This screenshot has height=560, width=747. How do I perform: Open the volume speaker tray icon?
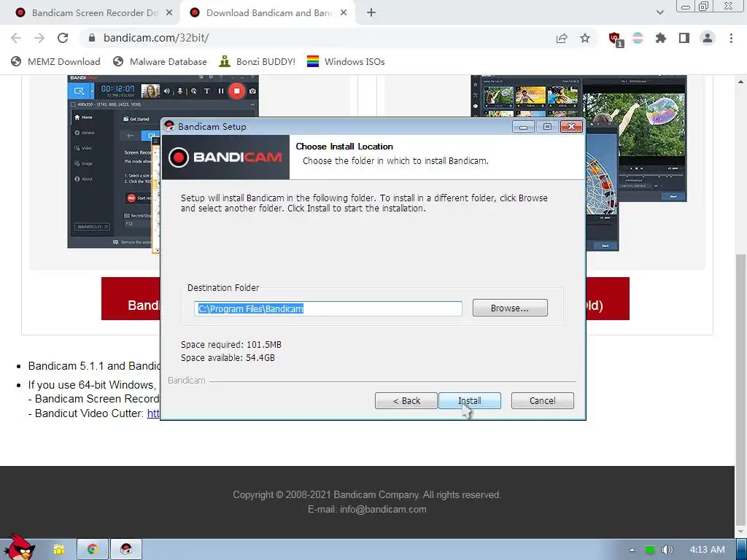pos(667,550)
